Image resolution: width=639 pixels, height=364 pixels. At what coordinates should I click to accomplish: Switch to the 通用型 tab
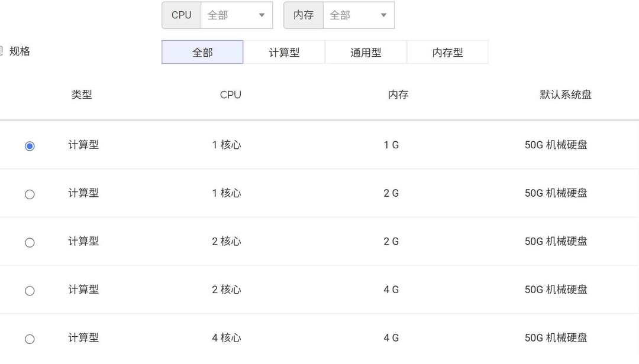(366, 52)
